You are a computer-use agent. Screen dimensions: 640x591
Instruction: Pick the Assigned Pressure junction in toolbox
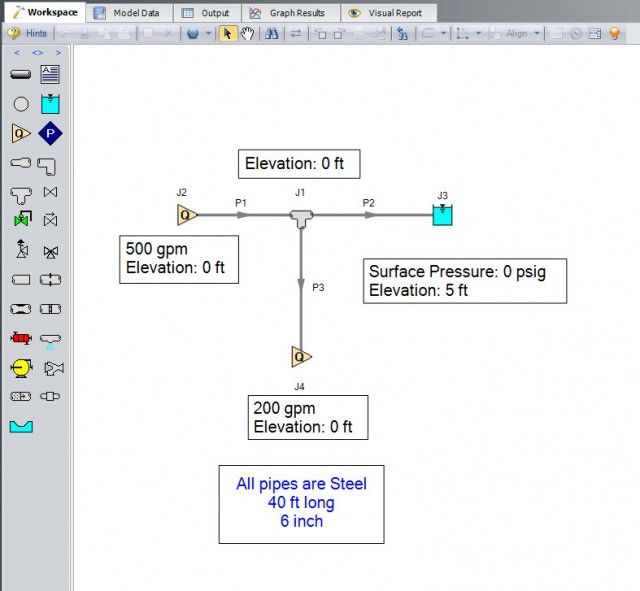(50, 133)
